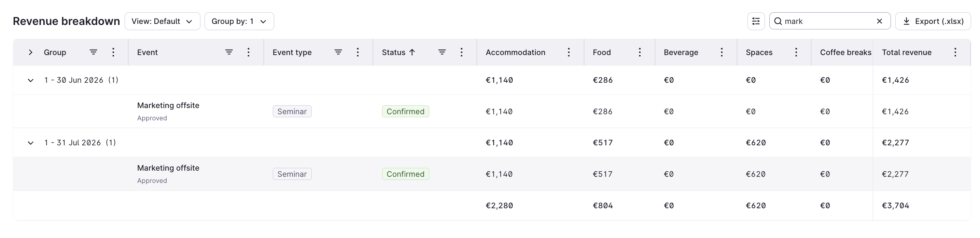Open Total revenue column options menu
The image size is (980, 238).
click(955, 52)
